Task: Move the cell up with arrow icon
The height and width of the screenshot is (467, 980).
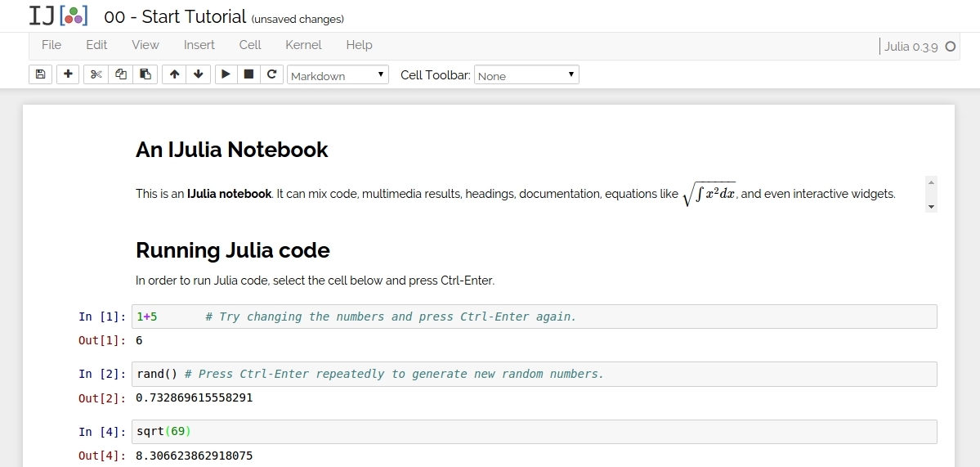Action: [174, 74]
